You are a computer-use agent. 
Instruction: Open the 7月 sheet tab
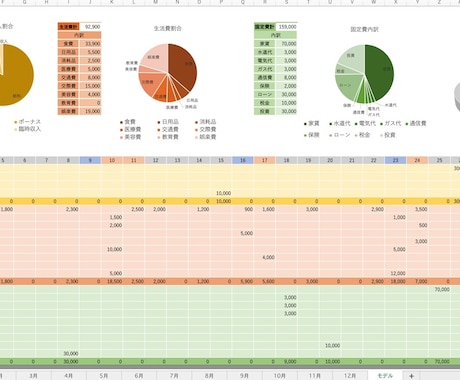point(174,376)
